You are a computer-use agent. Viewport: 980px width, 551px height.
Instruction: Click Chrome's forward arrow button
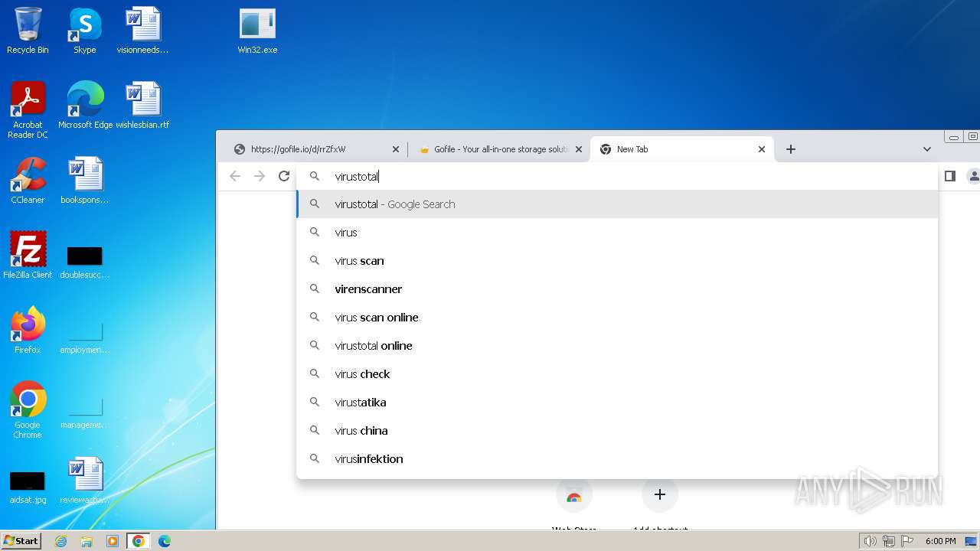(260, 176)
